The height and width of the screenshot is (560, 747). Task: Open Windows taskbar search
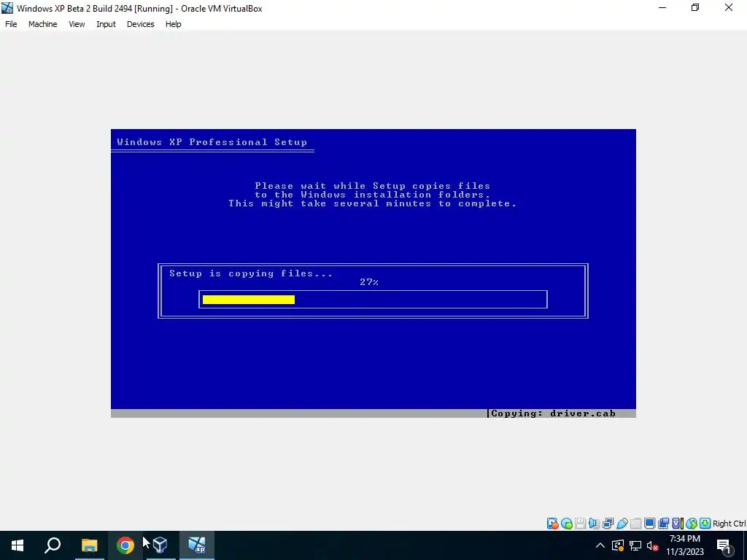(x=53, y=545)
